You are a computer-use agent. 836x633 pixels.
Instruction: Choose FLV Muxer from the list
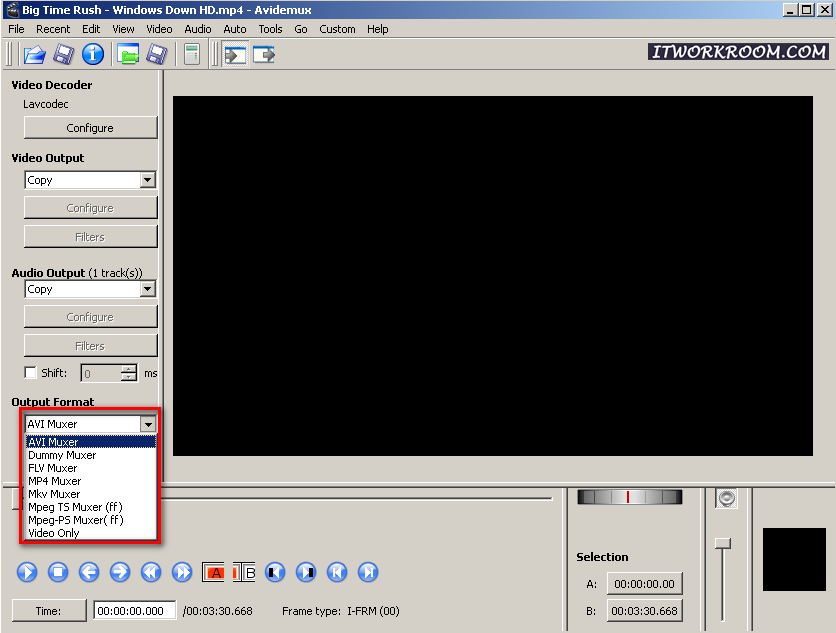[x=91, y=468]
